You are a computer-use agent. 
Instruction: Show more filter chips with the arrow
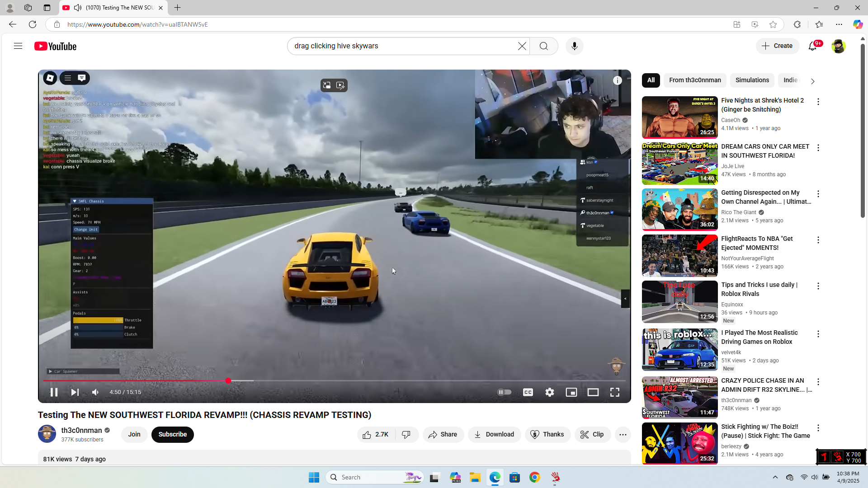(x=813, y=81)
